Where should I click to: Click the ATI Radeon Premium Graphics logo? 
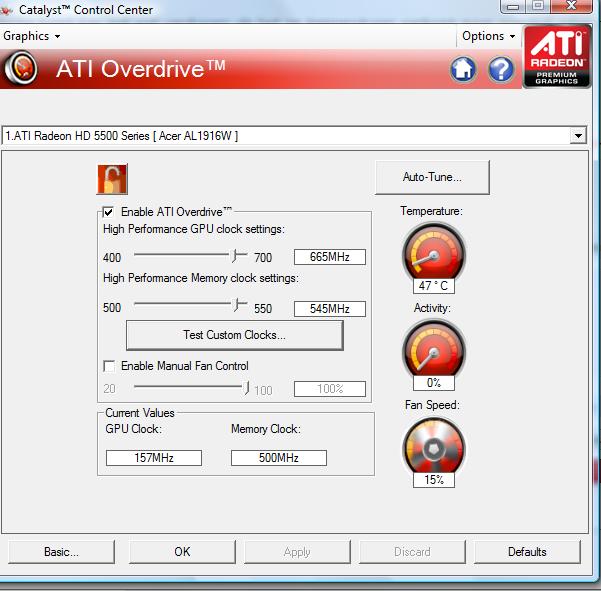(557, 57)
